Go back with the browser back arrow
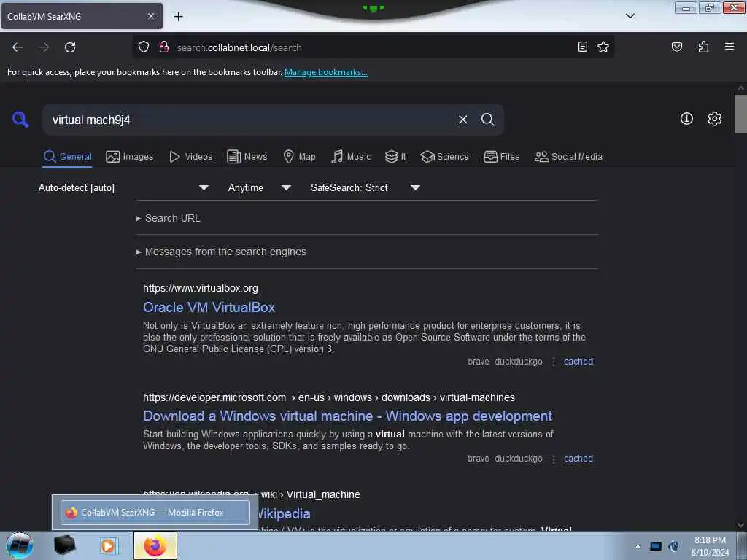This screenshot has height=560, width=747. 18,47
